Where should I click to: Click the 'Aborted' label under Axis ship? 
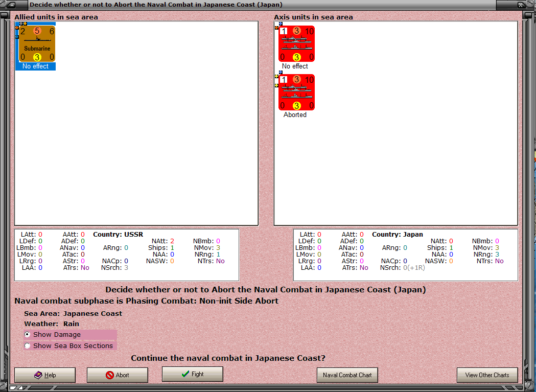point(295,115)
